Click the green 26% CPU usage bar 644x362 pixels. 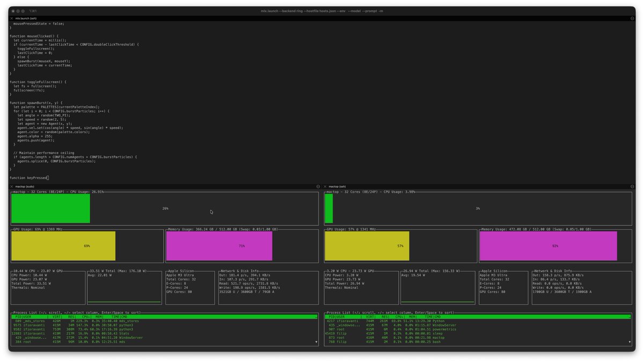click(x=50, y=208)
